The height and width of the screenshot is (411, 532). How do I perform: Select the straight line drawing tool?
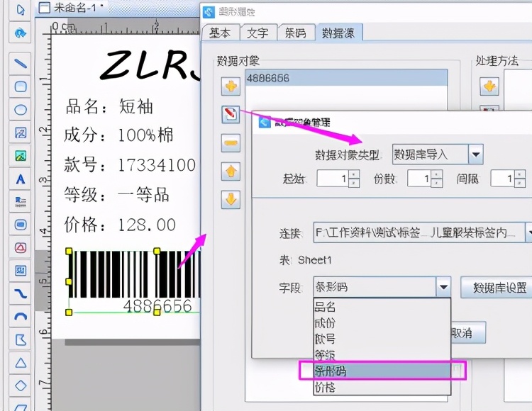click(x=21, y=63)
